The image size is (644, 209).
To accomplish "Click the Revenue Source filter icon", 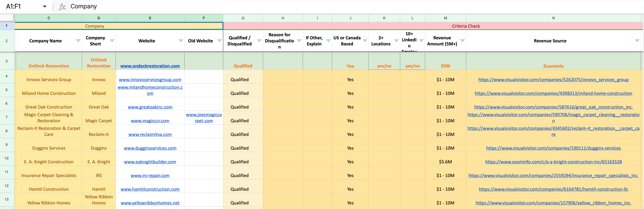I will (637, 41).
